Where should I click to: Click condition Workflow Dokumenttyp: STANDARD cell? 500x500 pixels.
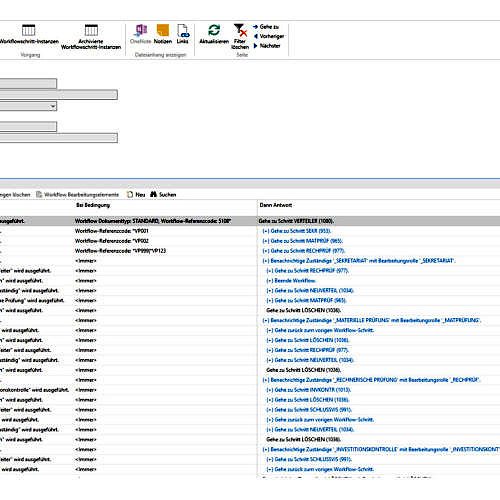[x=153, y=221]
